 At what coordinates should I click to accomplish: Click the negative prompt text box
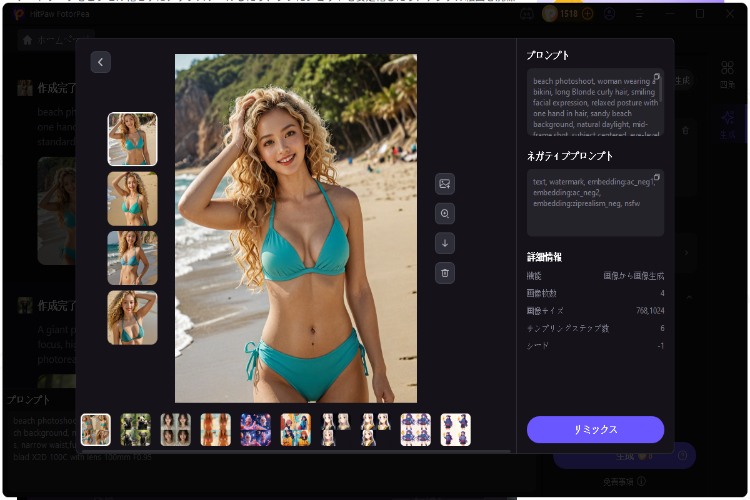(x=596, y=203)
